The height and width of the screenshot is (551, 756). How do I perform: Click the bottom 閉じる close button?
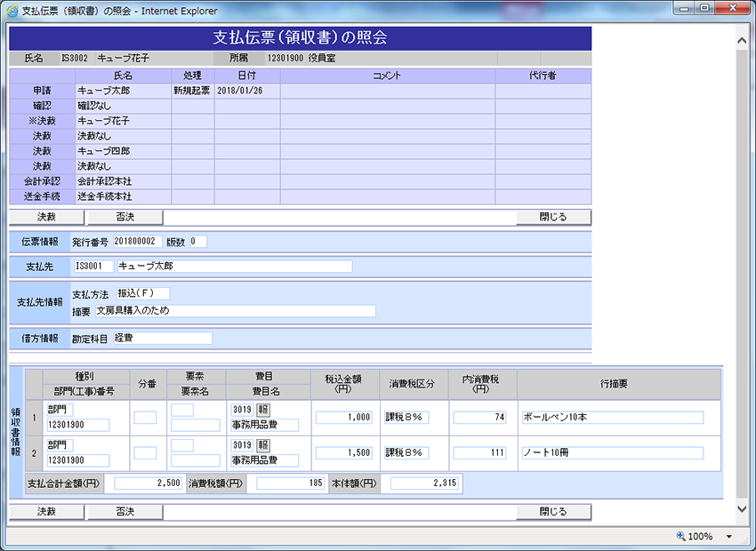553,512
